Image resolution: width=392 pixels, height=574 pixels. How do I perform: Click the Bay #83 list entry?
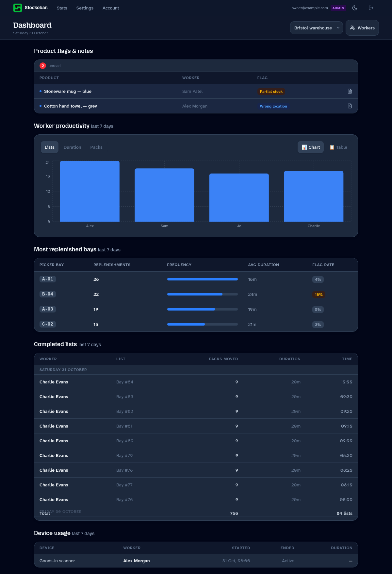point(125,397)
